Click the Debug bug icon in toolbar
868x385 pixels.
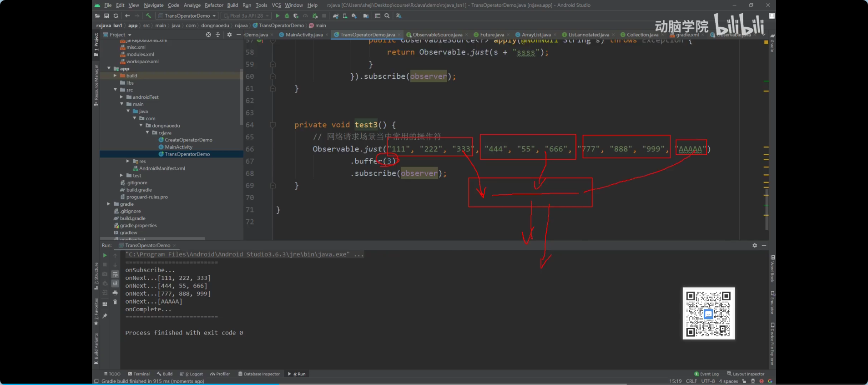click(x=287, y=16)
